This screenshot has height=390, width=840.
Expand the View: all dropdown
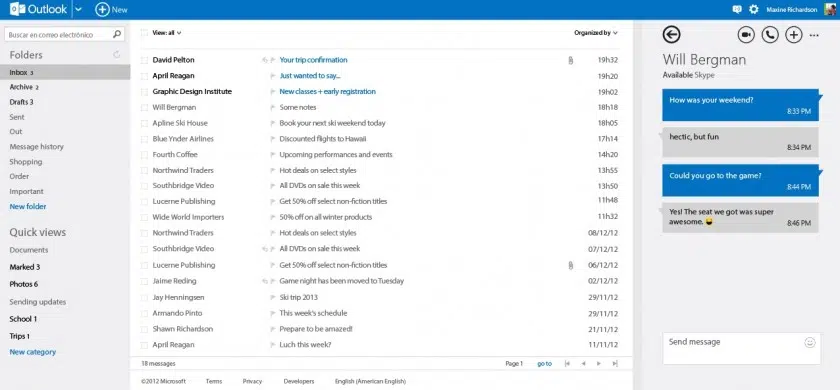(x=167, y=33)
